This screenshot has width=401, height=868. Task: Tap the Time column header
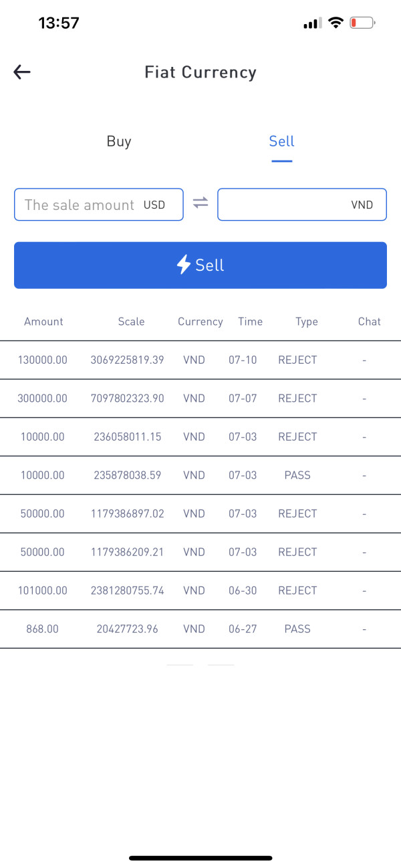pos(250,322)
